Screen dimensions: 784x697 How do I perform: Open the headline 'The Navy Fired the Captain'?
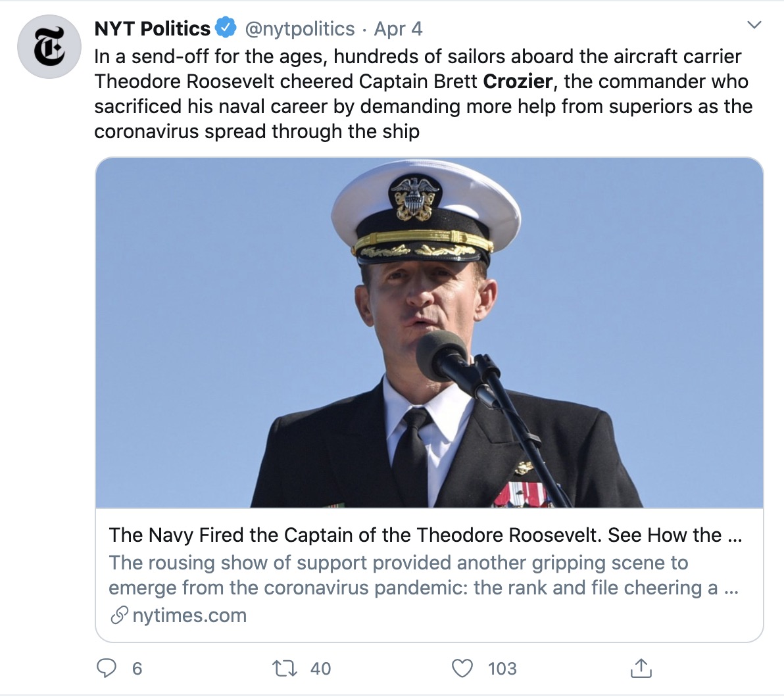tap(425, 535)
